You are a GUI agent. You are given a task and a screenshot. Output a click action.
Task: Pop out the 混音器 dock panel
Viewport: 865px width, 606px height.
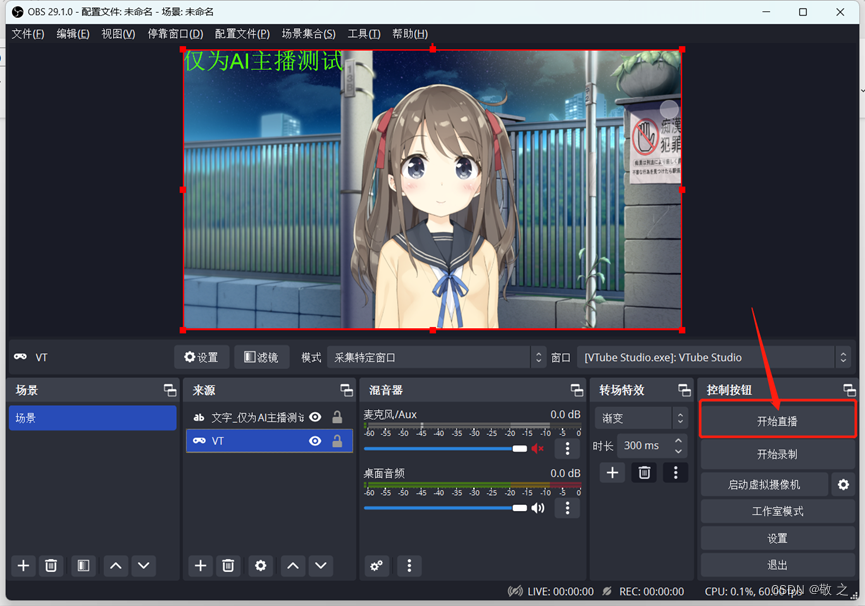(x=577, y=390)
